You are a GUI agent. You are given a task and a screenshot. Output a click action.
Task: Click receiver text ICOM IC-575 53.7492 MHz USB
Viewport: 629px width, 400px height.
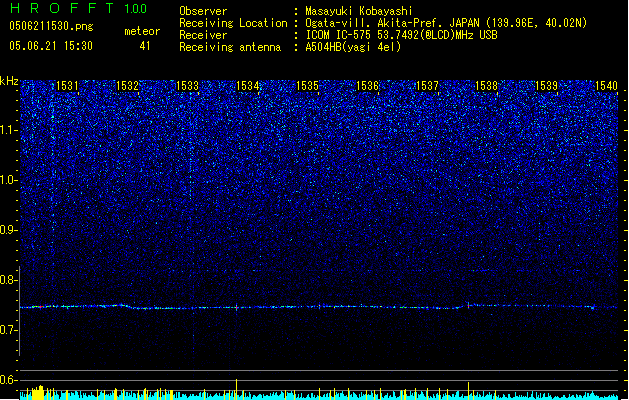pos(401,35)
